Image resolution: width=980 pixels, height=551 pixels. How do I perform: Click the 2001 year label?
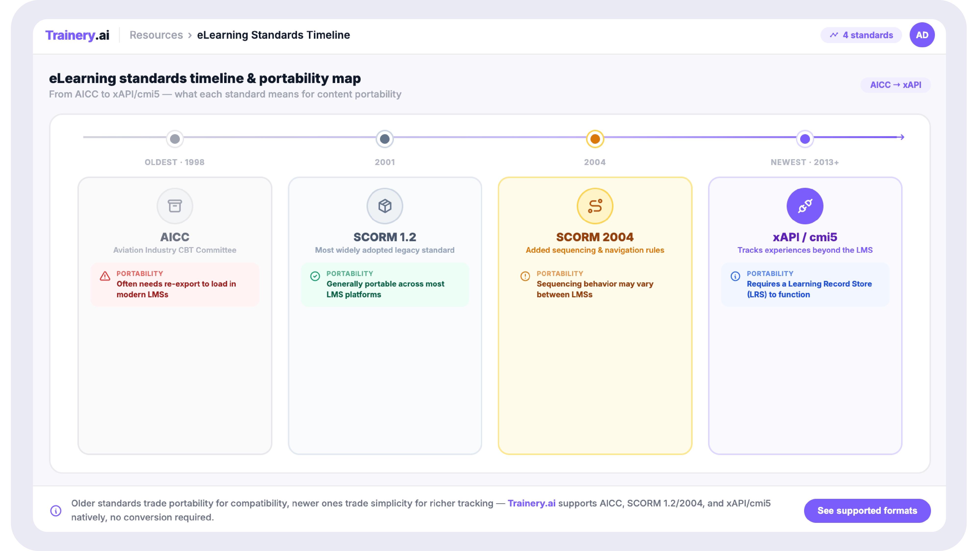tap(385, 162)
